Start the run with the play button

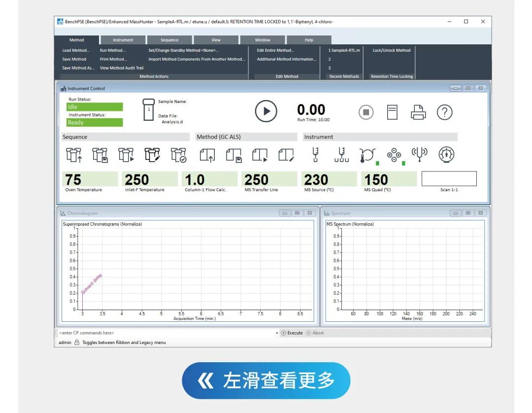click(x=266, y=111)
